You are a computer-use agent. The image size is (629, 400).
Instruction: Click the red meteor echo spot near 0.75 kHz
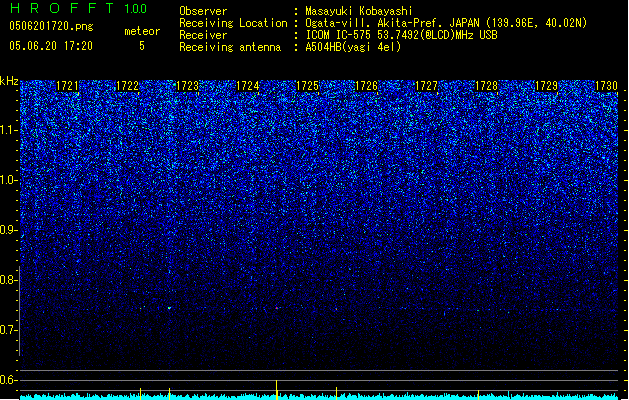pos(276,308)
